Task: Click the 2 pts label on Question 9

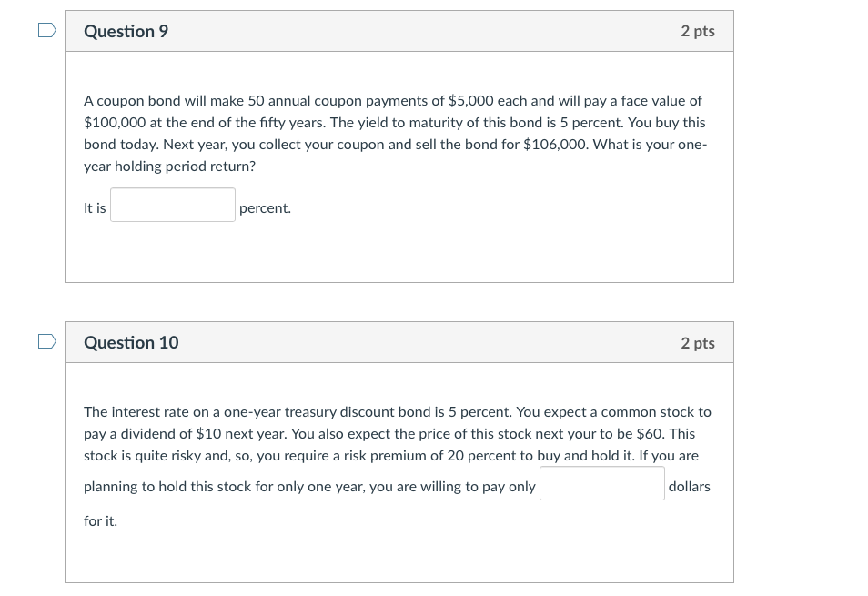Action: 697,30
